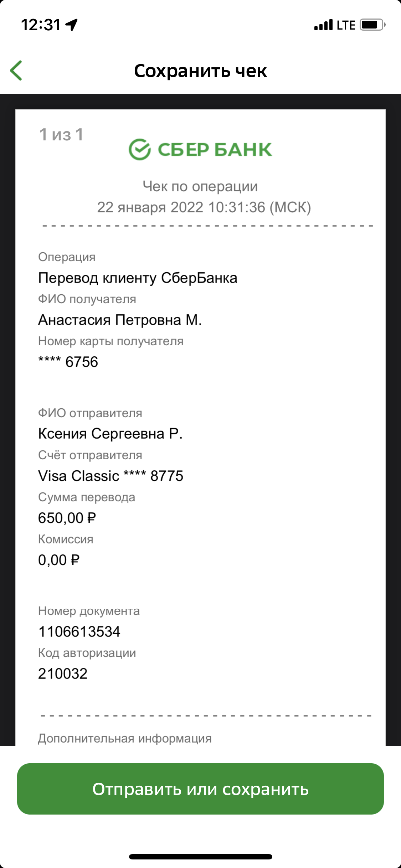Tap the battery indicator in status bar
This screenshot has height=868, width=401.
click(372, 25)
